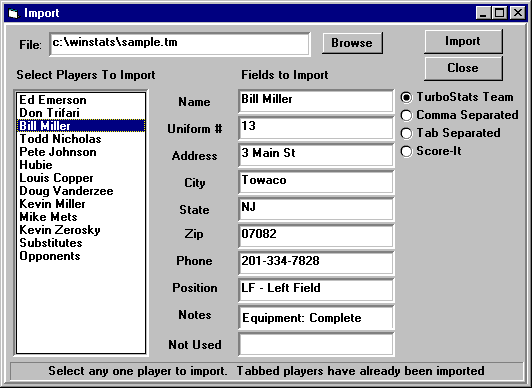Focus the Address field with 3 Main St
The width and height of the screenshot is (532, 388).
coord(316,155)
